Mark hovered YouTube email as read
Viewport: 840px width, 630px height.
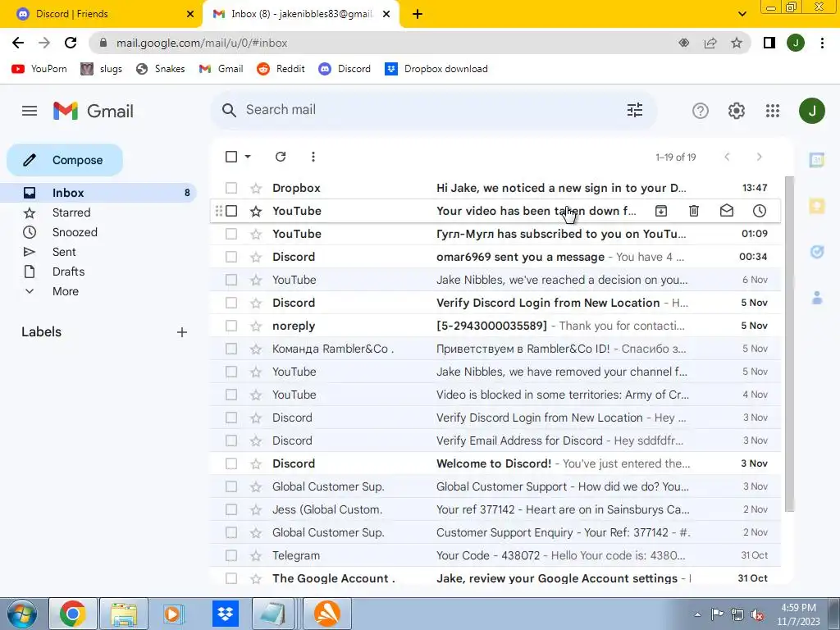point(727,211)
